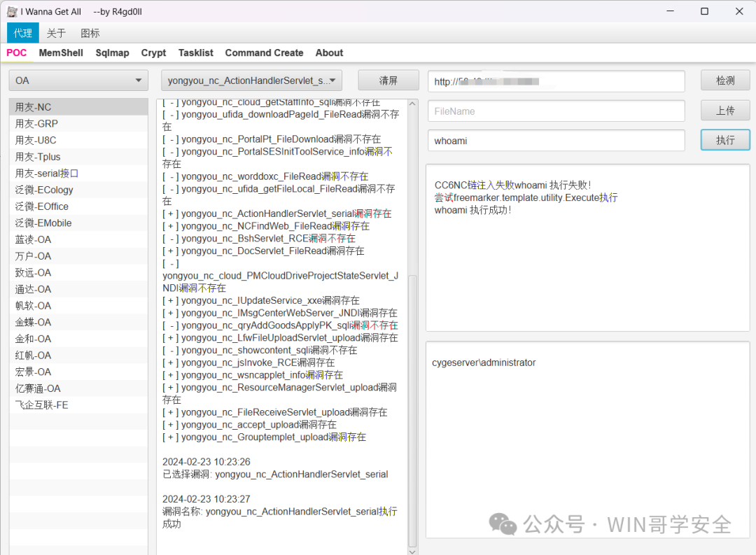This screenshot has height=555, width=756.
Task: Focus the FileName input field
Action: coord(556,111)
